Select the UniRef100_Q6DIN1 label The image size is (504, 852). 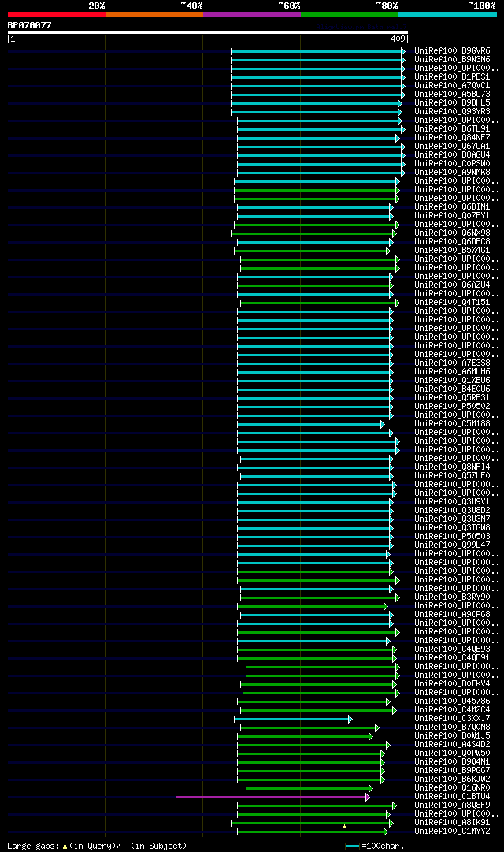point(452,207)
